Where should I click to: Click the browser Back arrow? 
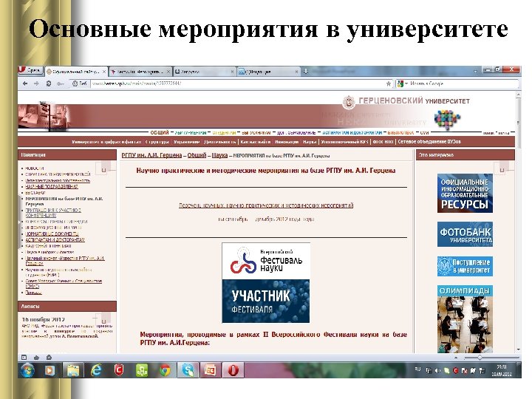point(25,83)
